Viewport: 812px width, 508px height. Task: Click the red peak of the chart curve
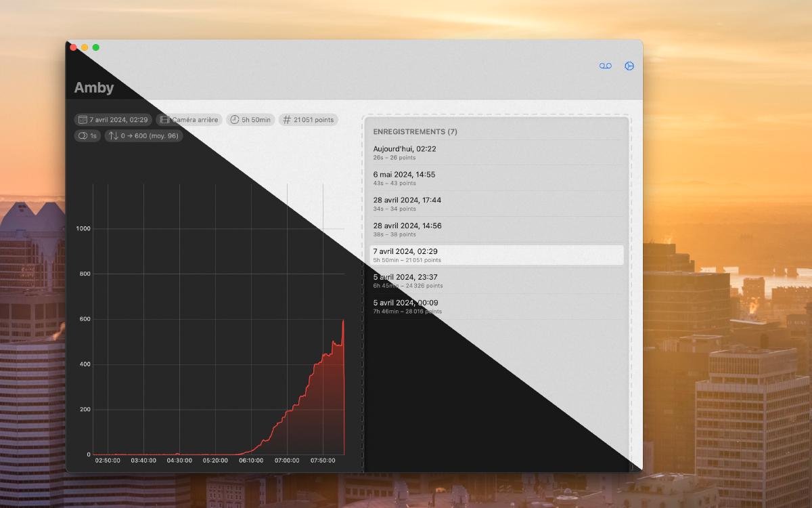point(343,321)
